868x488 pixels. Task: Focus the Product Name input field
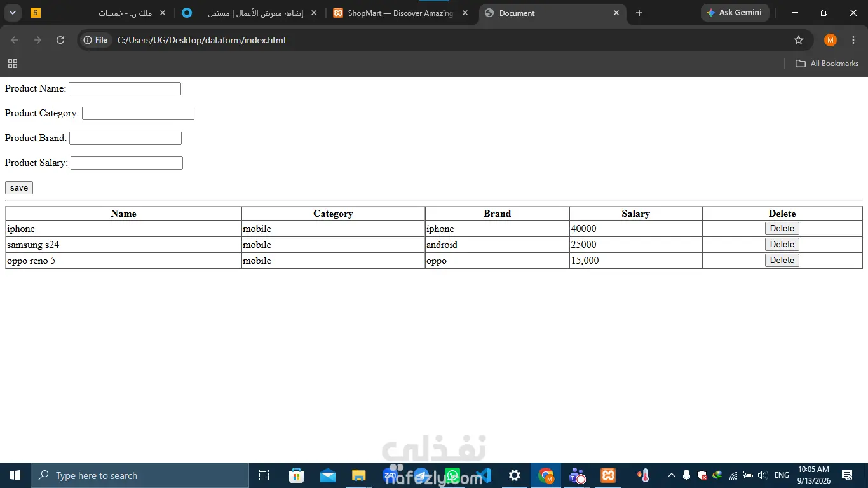125,88
